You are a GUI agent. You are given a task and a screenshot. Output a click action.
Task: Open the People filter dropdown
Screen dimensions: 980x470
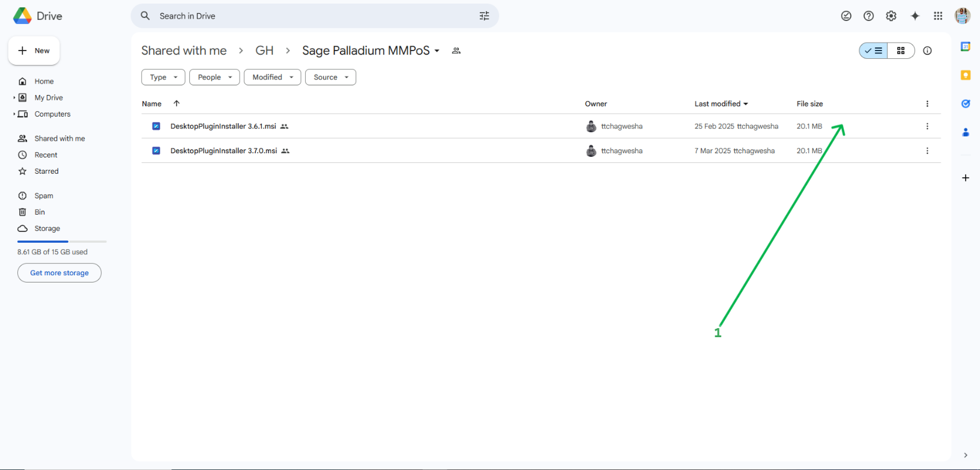[x=214, y=77]
